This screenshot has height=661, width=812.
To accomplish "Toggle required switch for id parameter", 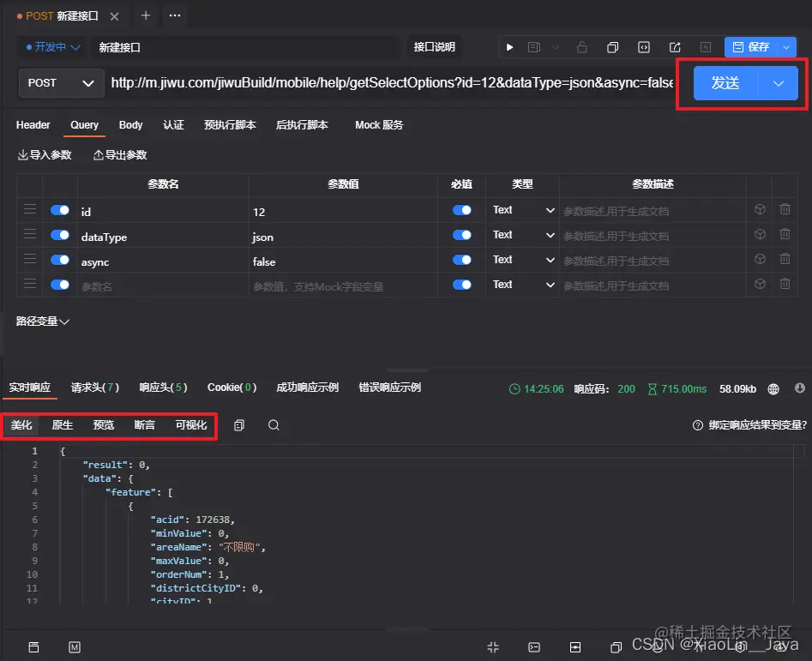I will tap(462, 210).
